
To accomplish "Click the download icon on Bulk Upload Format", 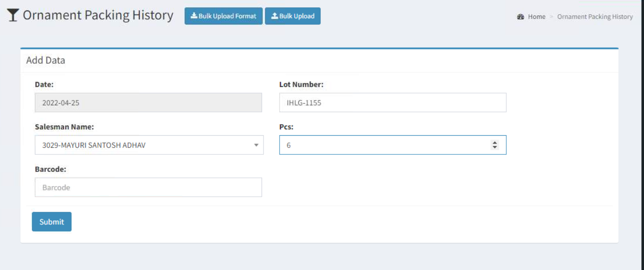I will point(194,16).
